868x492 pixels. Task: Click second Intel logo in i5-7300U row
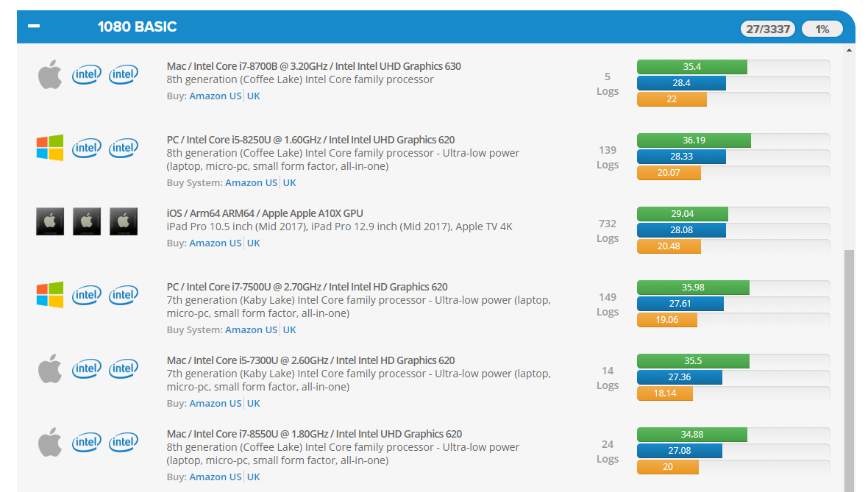(x=123, y=368)
